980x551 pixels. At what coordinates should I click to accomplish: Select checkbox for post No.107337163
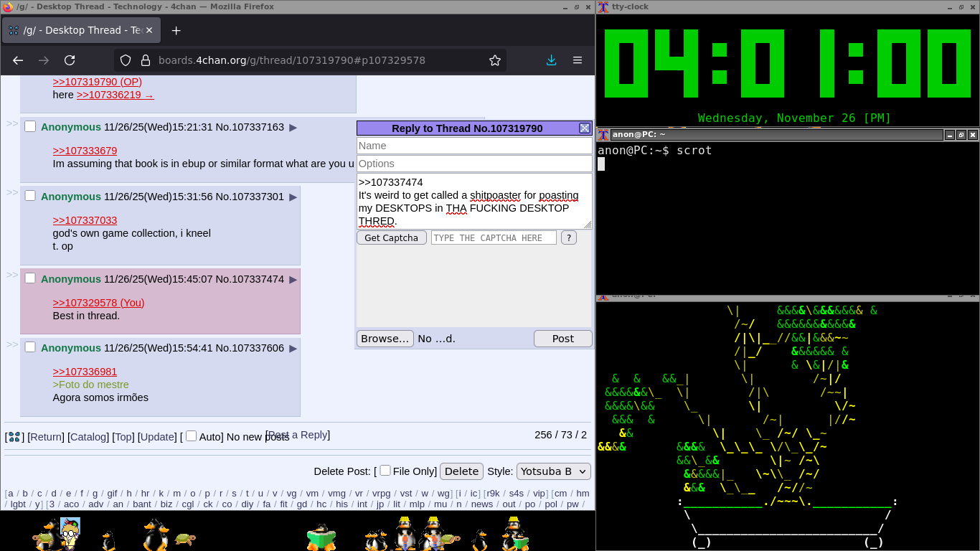click(30, 126)
